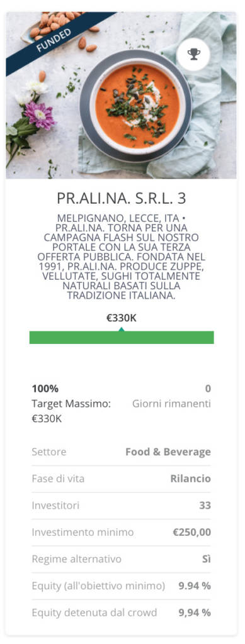Click the €250,00 minimum investment value

pyautogui.click(x=192, y=532)
